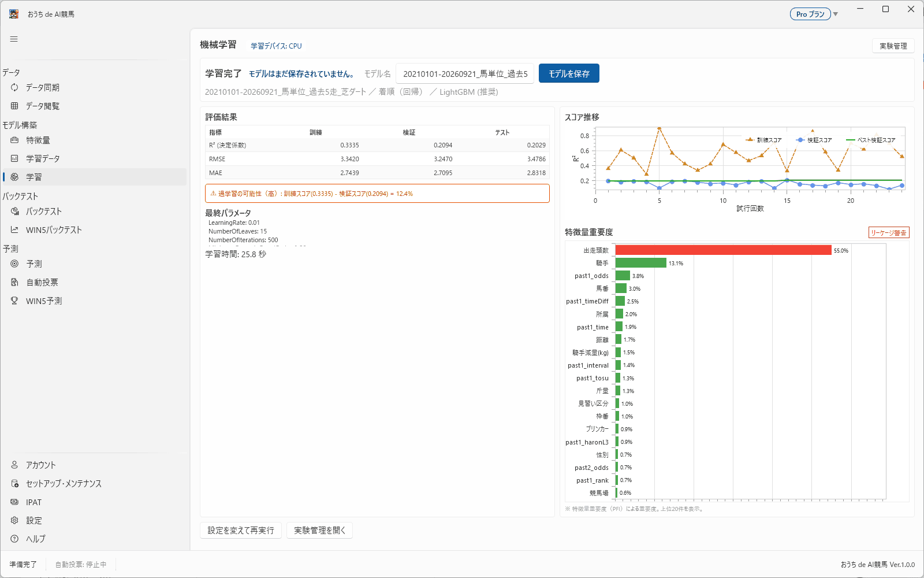The image size is (924, 578).
Task: Click RMSE test value 3.4786
Action: click(536, 159)
